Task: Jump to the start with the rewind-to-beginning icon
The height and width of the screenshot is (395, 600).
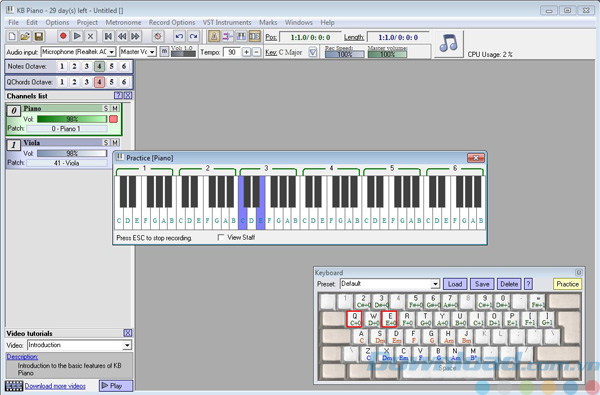Action: point(108,36)
